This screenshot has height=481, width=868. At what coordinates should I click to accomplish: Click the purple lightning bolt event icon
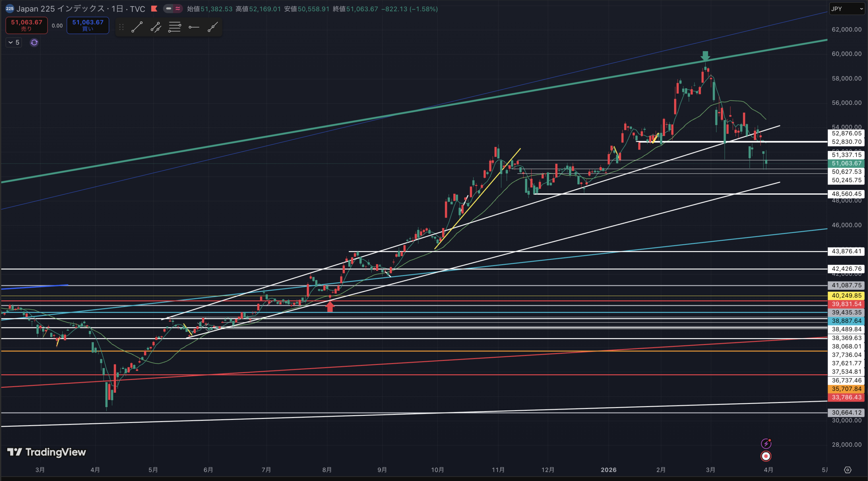coord(766,443)
